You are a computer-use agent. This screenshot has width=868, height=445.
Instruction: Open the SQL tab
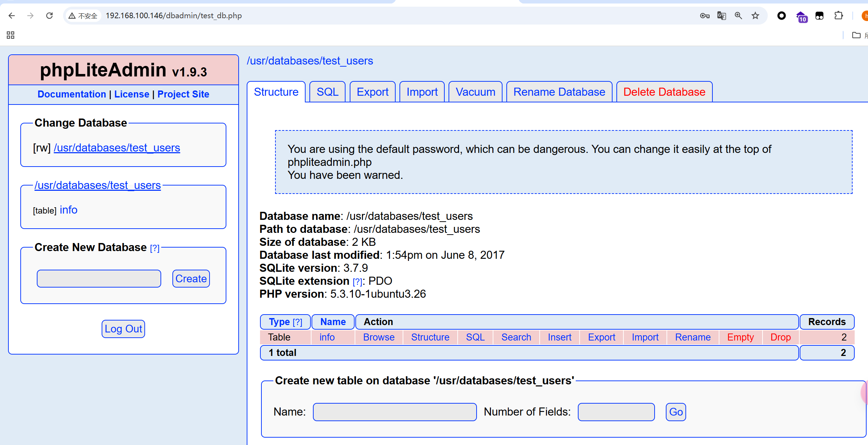(328, 92)
